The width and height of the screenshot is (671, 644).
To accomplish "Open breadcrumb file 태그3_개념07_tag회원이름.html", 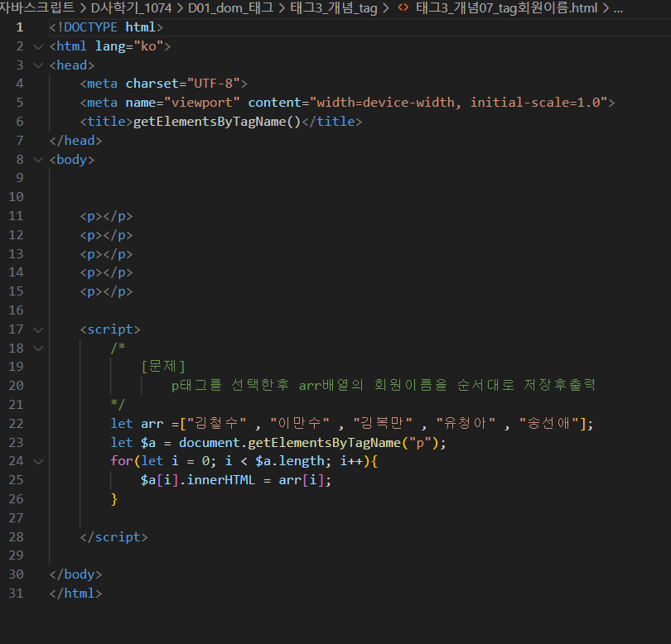I will [506, 7].
